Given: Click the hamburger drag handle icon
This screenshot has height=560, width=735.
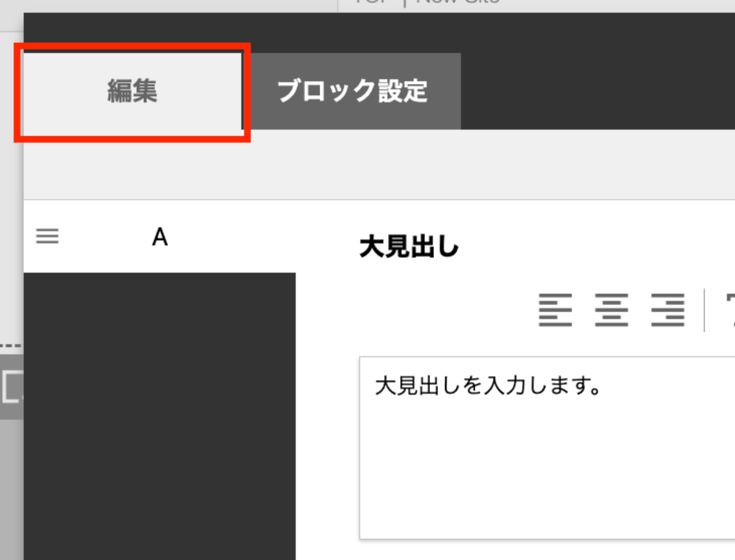Looking at the screenshot, I should point(47,236).
